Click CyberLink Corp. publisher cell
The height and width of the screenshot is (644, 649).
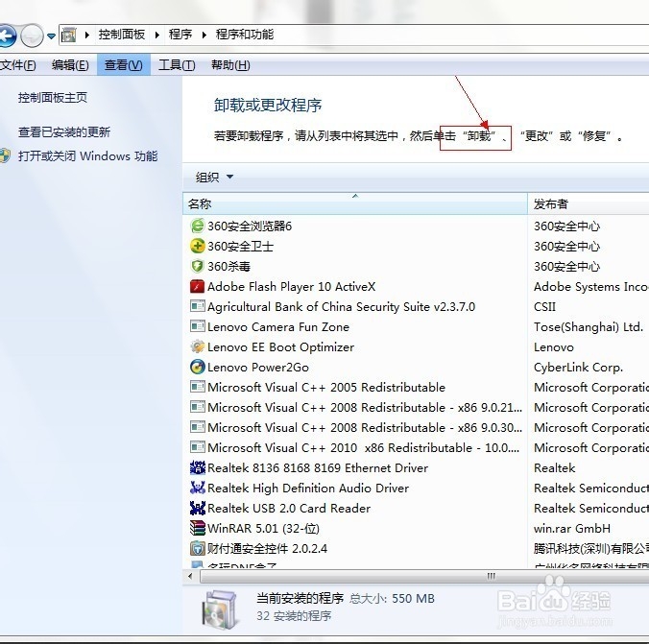point(578,368)
